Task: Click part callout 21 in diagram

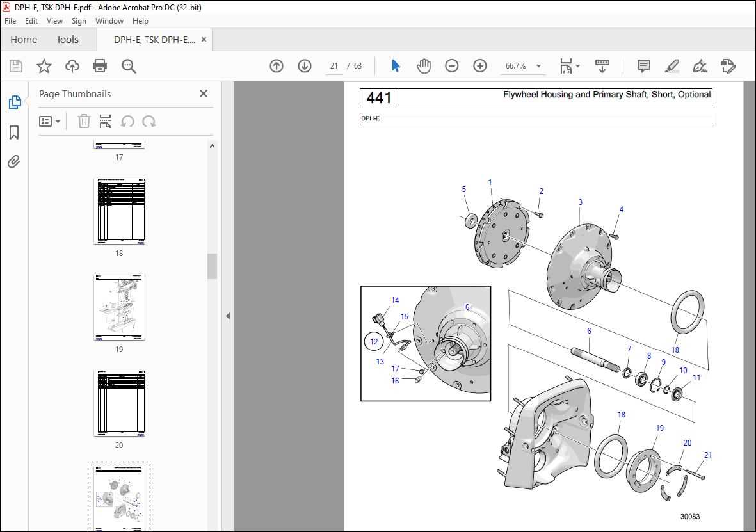Action: (708, 455)
